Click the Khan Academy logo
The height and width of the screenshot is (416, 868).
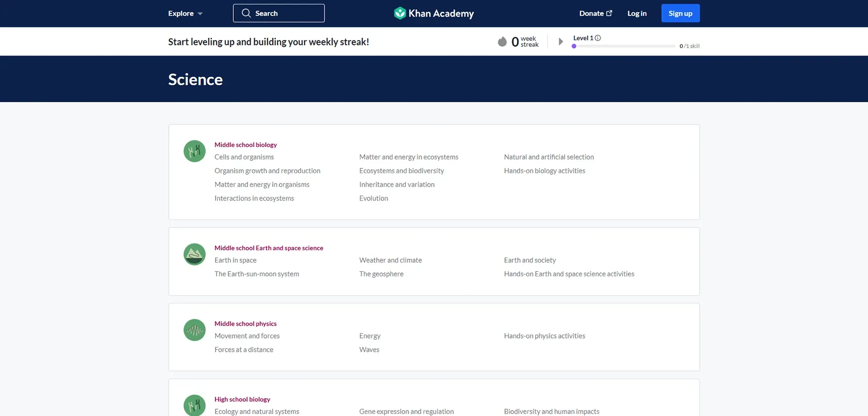pyautogui.click(x=434, y=13)
